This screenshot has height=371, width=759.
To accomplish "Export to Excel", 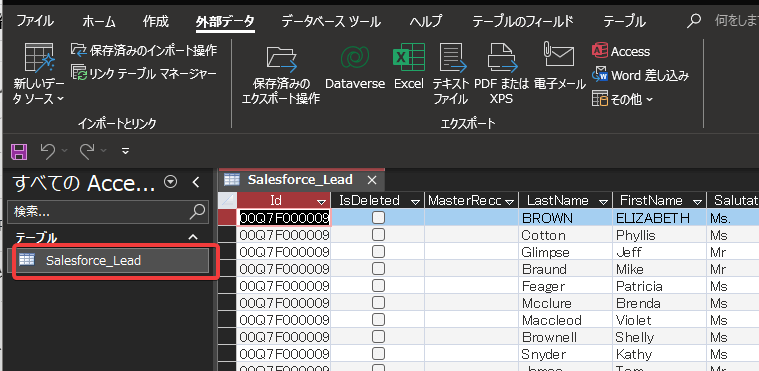I will click(x=409, y=66).
